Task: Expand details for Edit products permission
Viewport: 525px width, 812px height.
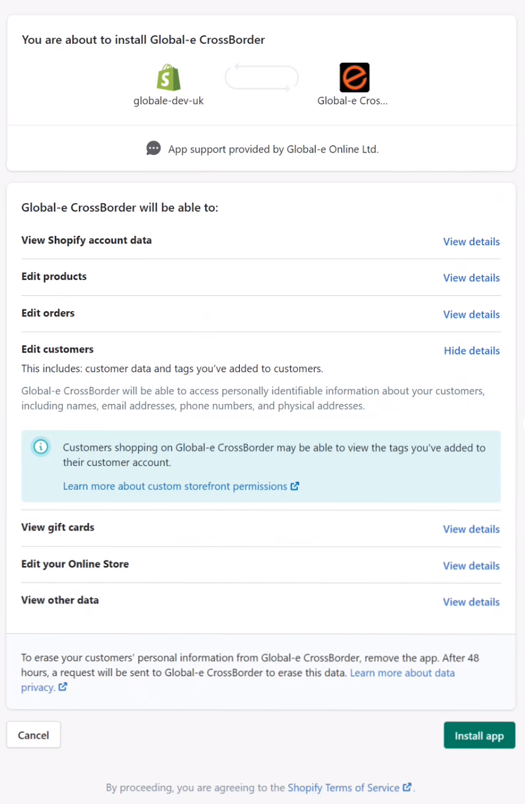Action: [471, 278]
